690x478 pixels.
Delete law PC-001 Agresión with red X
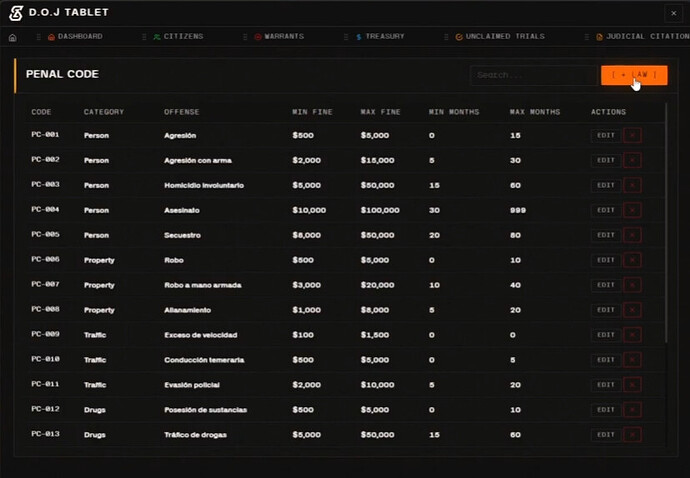pos(632,136)
